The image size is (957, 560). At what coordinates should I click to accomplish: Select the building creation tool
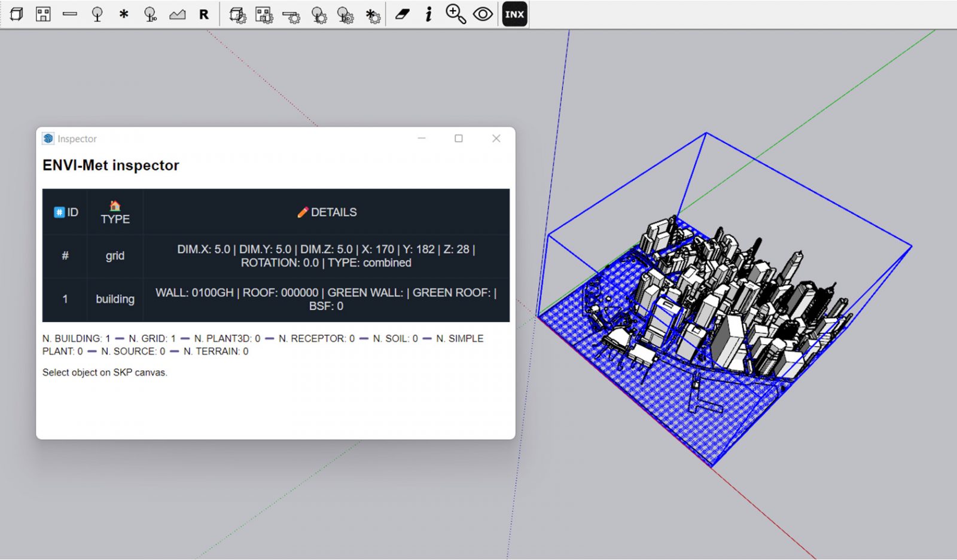[x=42, y=14]
